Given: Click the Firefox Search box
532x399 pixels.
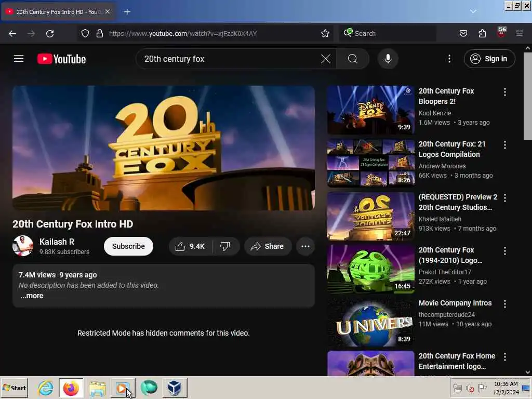Looking at the screenshot, I should [x=387, y=33].
